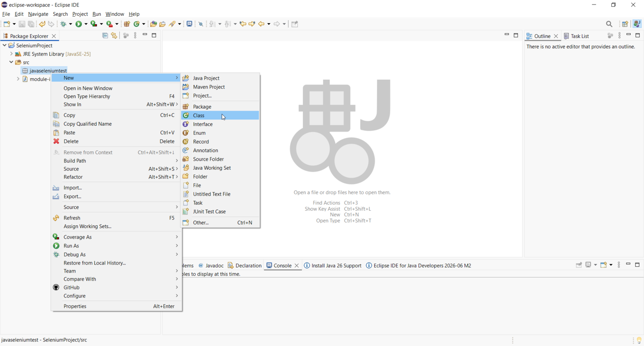The width and height of the screenshot is (644, 346).
Task: Click the Tip of the Day lightbulb icon
Action: pyautogui.click(x=639, y=341)
